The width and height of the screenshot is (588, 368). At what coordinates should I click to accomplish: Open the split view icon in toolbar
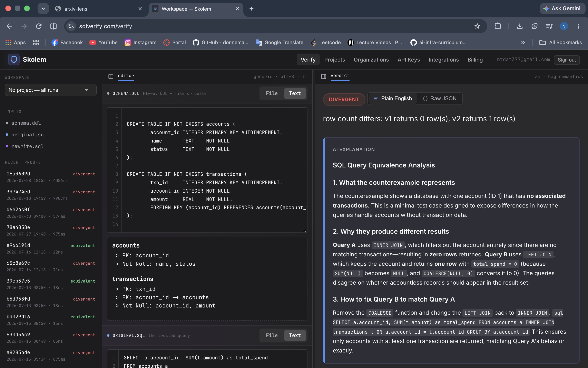click(x=53, y=26)
